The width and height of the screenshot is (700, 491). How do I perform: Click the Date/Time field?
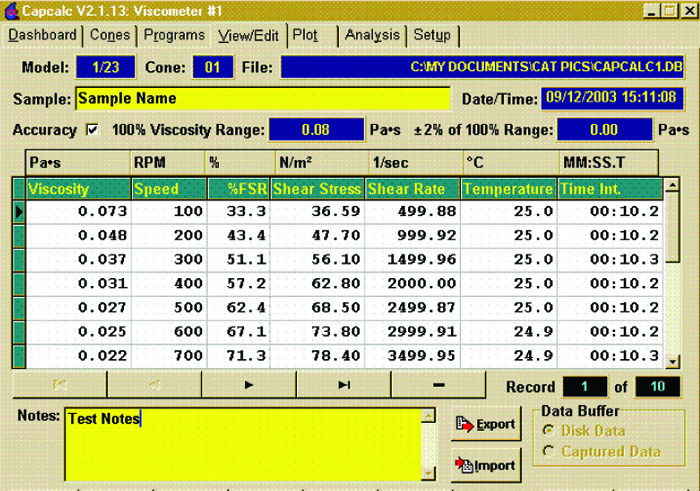pyautogui.click(x=612, y=98)
